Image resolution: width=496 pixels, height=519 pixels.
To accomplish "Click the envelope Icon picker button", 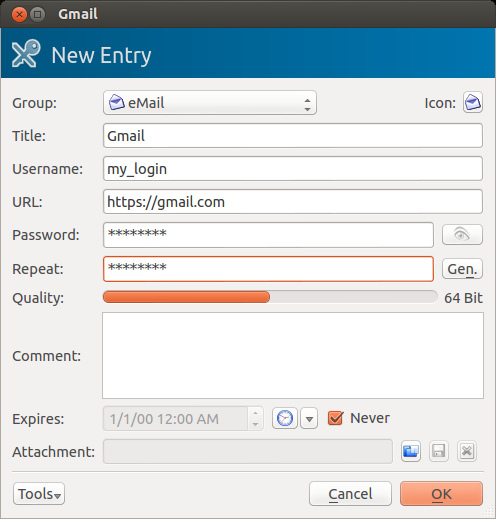I will tap(472, 102).
